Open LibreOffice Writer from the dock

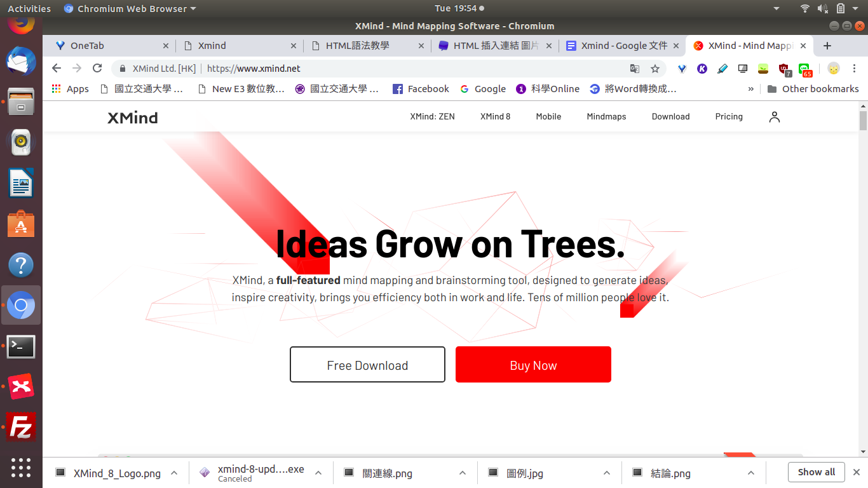tap(21, 184)
